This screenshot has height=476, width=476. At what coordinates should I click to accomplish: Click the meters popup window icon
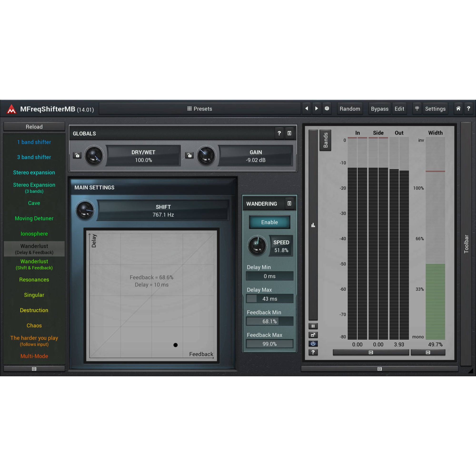coord(313,335)
